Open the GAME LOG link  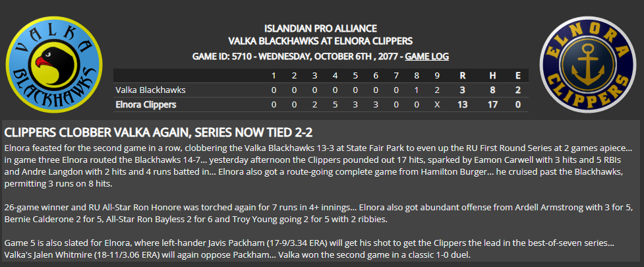[x=426, y=56]
